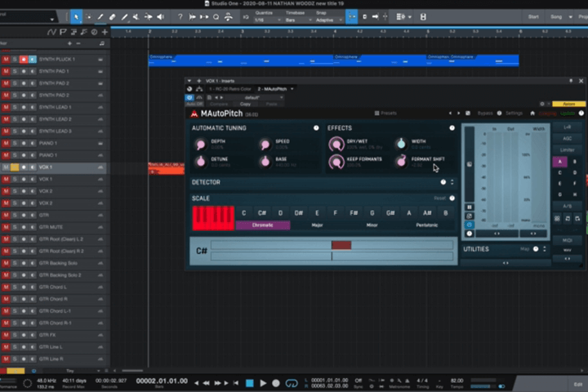588x392 pixels.
Task: Select the Range tool
Action: [x=88, y=17]
